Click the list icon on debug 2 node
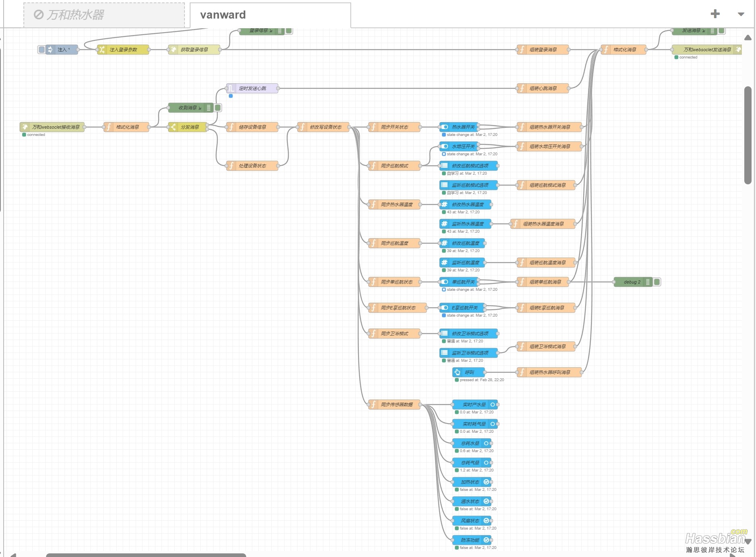 point(648,282)
